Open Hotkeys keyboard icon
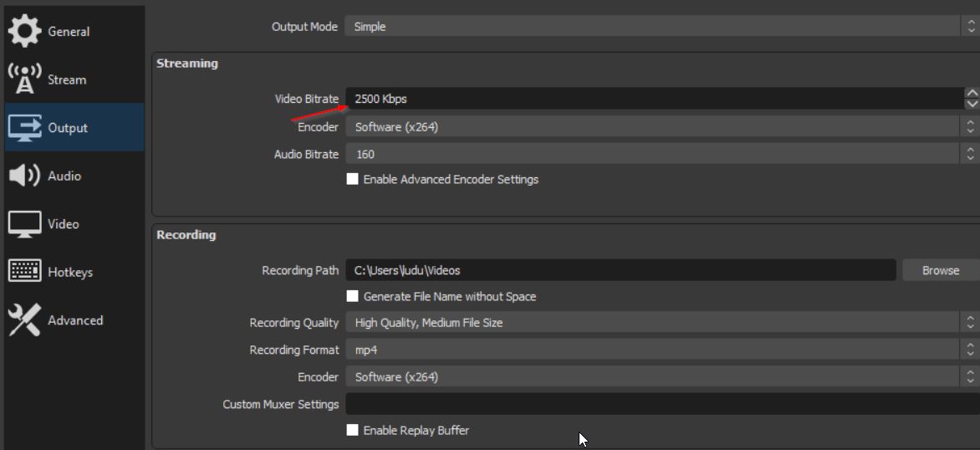The image size is (980, 450). (24, 271)
